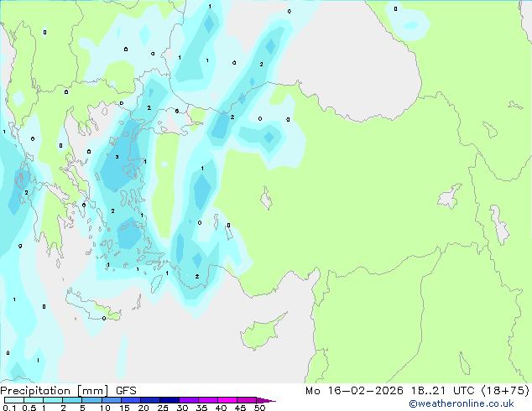Screen dimensions: 532x411
Task: Click the '35' legend scale label
Action: [201, 408]
